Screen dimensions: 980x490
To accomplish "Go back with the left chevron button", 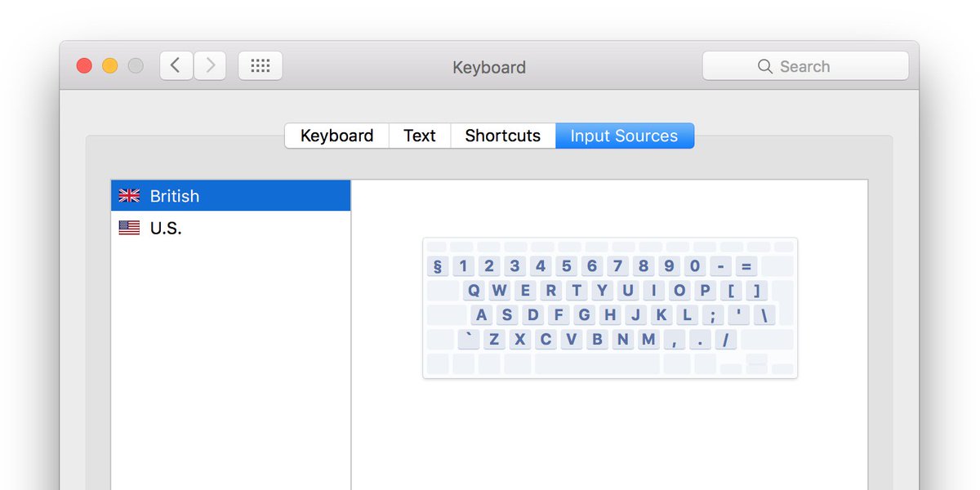I will tap(176, 65).
